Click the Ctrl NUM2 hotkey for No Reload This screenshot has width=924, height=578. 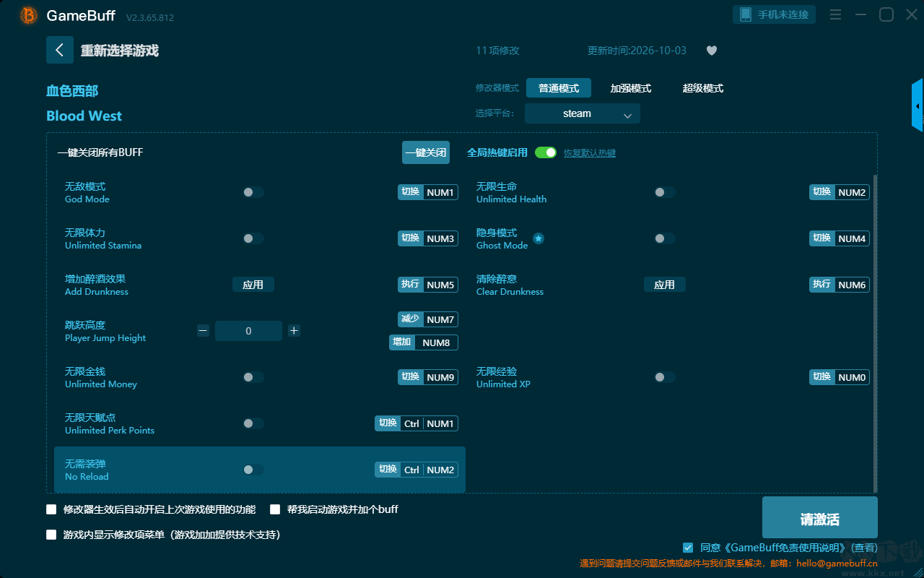[x=417, y=470]
